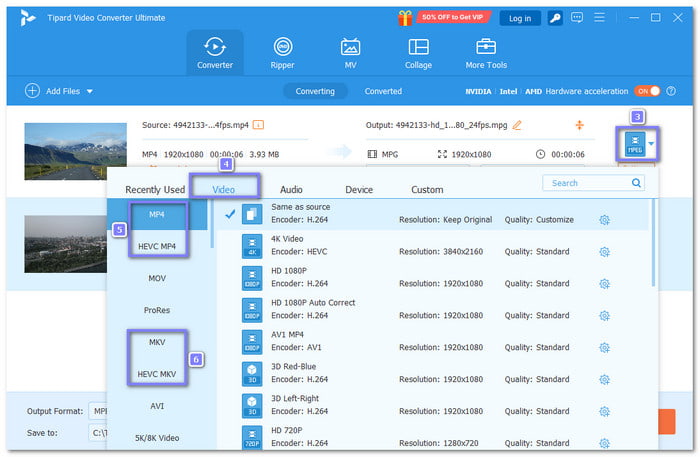Select AVI format in sidebar
The image size is (700, 457).
(x=157, y=406)
